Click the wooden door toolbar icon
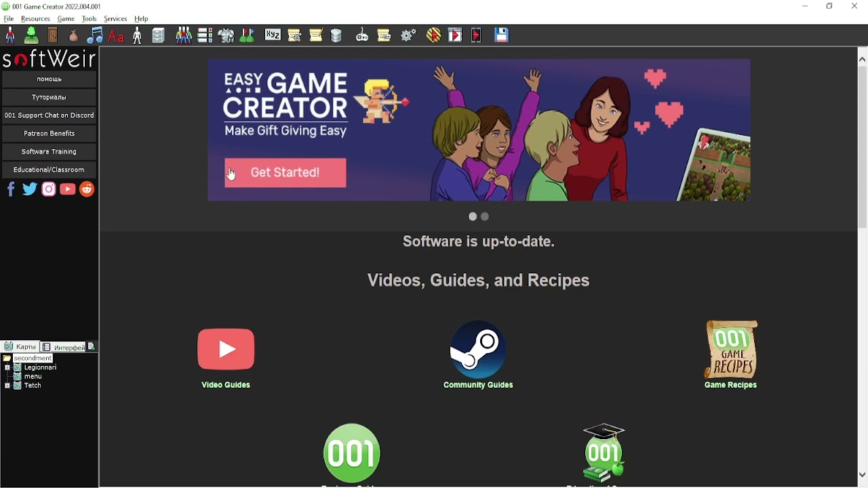The width and height of the screenshot is (868, 488). [53, 35]
